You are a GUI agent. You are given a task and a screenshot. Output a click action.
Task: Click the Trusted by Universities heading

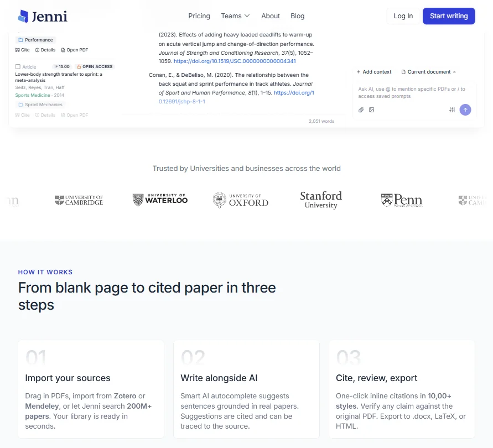click(x=247, y=169)
